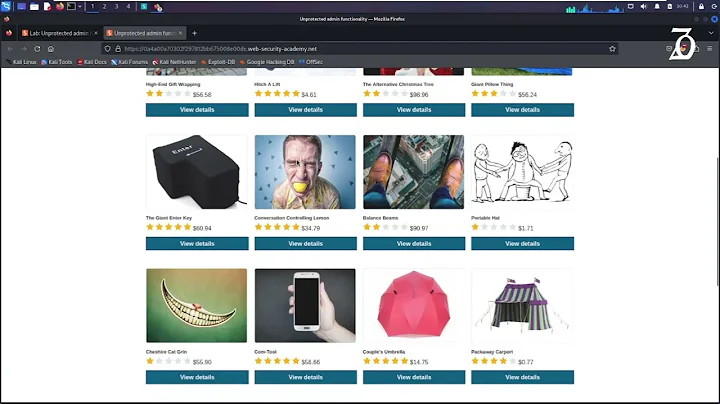The height and width of the screenshot is (404, 720).
Task: View details for Couple's Umbrella
Action: (414, 377)
